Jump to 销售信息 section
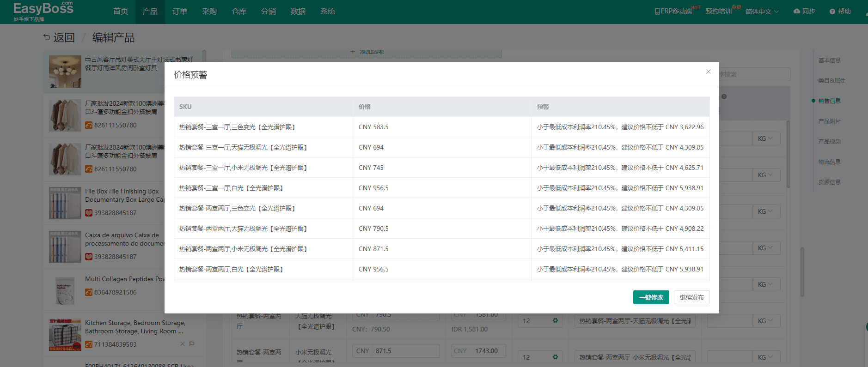The image size is (868, 367). pyautogui.click(x=829, y=101)
